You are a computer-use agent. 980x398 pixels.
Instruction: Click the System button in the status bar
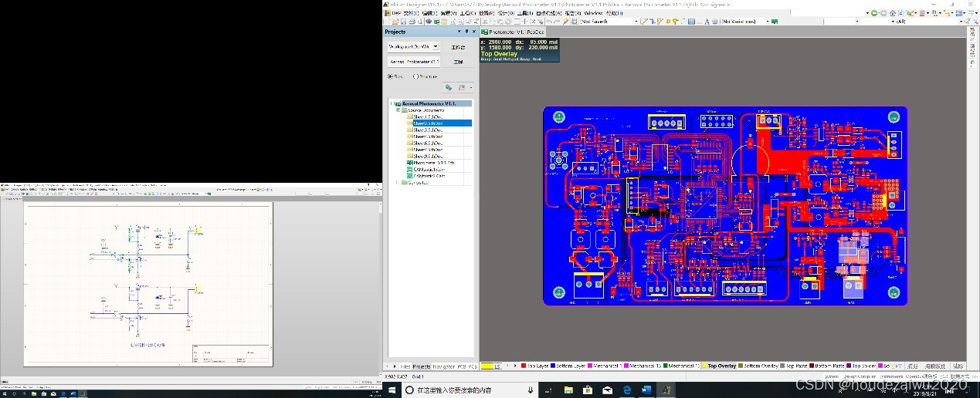point(831,376)
